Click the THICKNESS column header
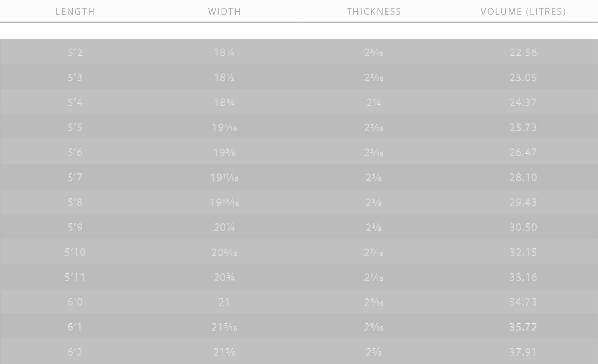 point(374,12)
